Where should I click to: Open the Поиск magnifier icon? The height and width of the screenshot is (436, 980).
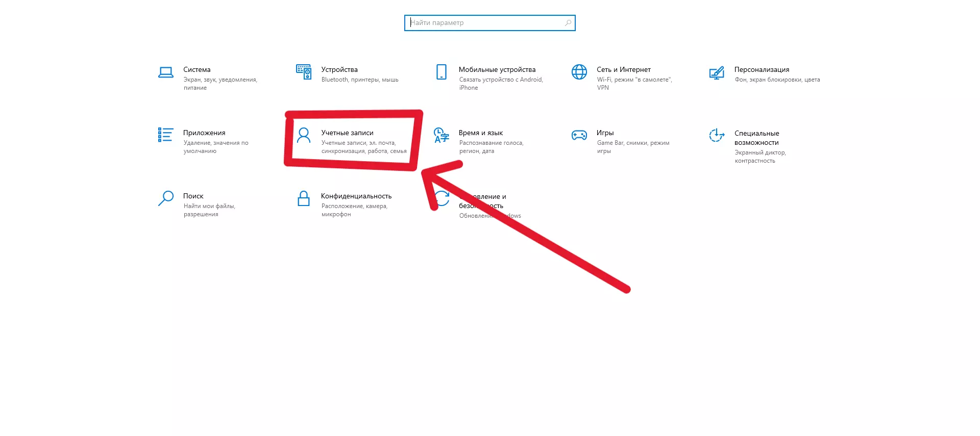tap(165, 198)
